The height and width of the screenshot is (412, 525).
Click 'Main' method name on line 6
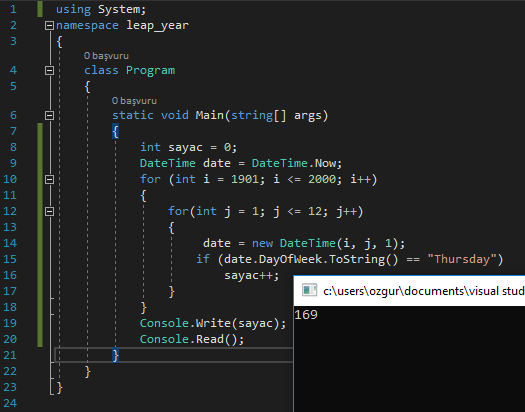tap(210, 115)
